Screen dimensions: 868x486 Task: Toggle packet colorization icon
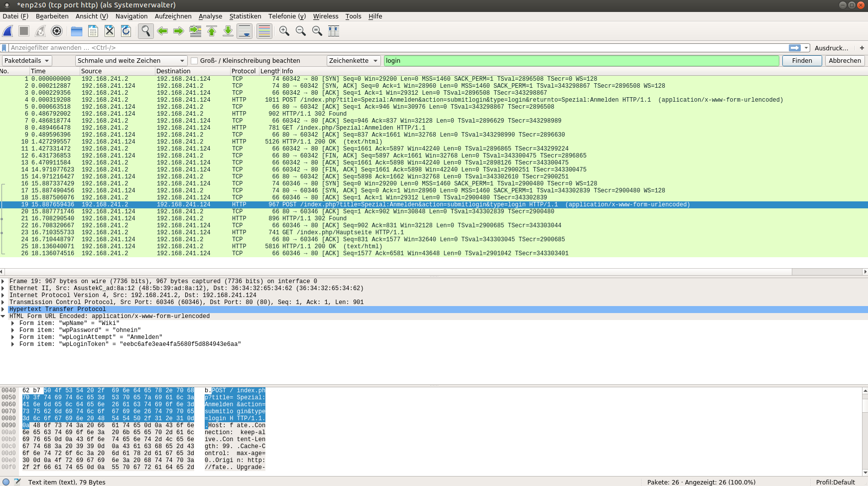click(x=264, y=31)
